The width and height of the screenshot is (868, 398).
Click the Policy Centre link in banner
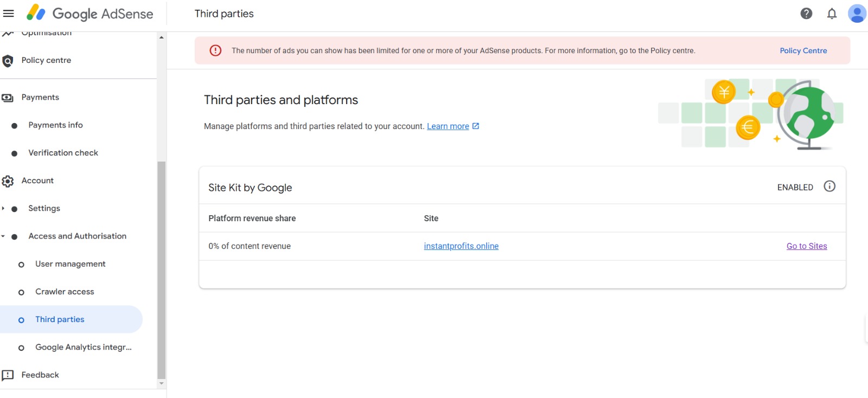point(803,50)
